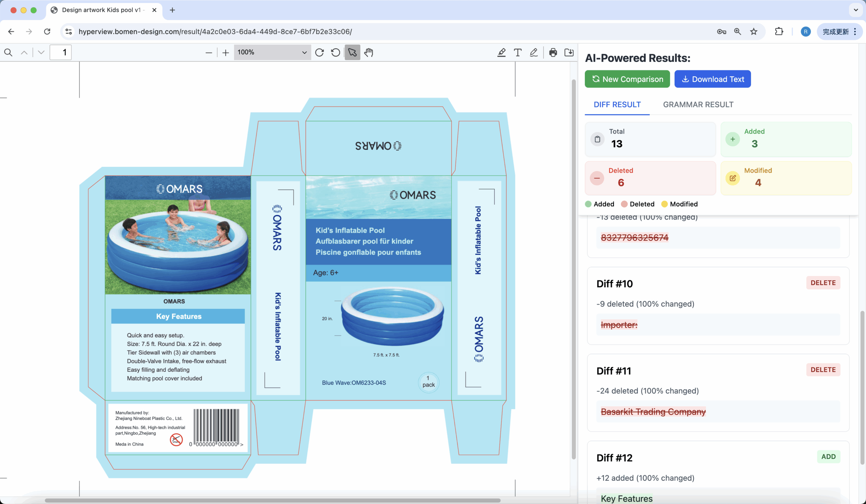
Task: Save the document with the download icon
Action: [x=569, y=52]
